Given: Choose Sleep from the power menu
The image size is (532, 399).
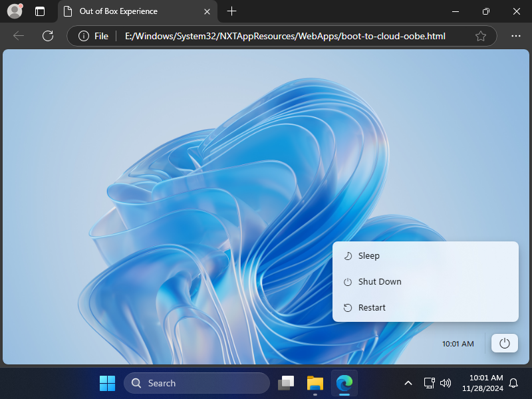Looking at the screenshot, I should tap(426, 255).
